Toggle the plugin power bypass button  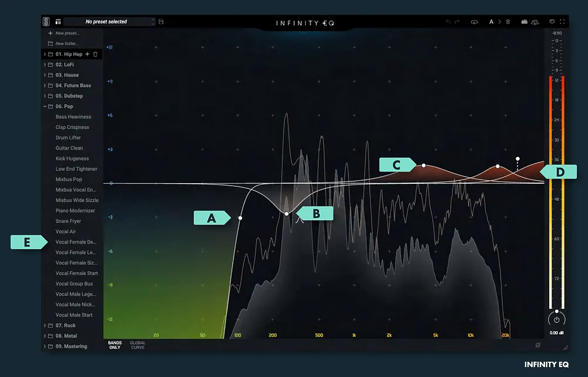[556, 319]
